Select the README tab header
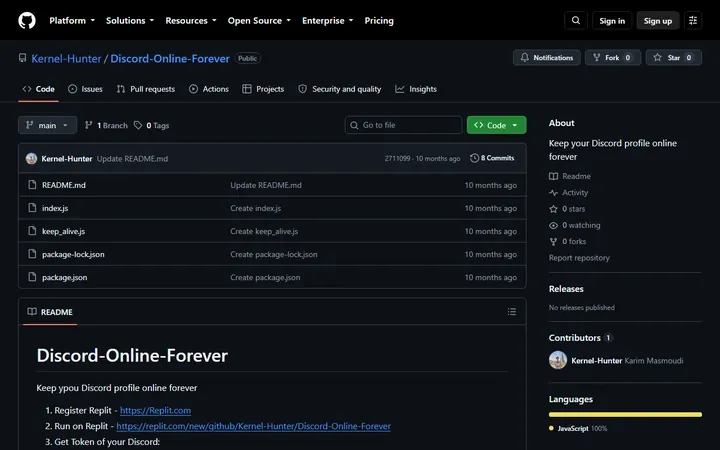720x450 pixels. (x=50, y=312)
